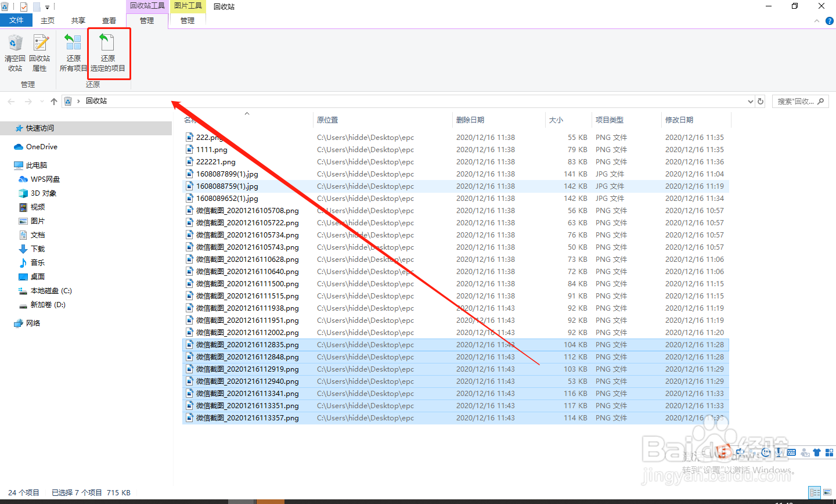This screenshot has height=504, width=836.
Task: Switch to the Share (共享) ribbon tab
Action: pyautogui.click(x=78, y=20)
